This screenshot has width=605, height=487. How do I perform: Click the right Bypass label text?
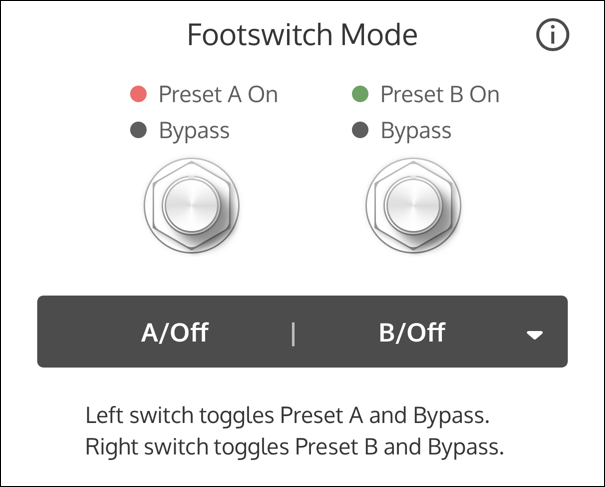click(415, 130)
